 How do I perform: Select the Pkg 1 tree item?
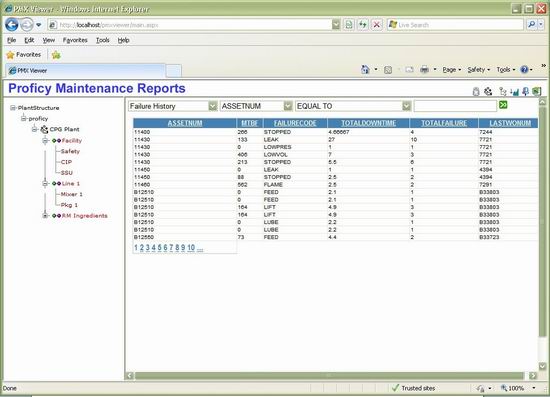[69, 205]
